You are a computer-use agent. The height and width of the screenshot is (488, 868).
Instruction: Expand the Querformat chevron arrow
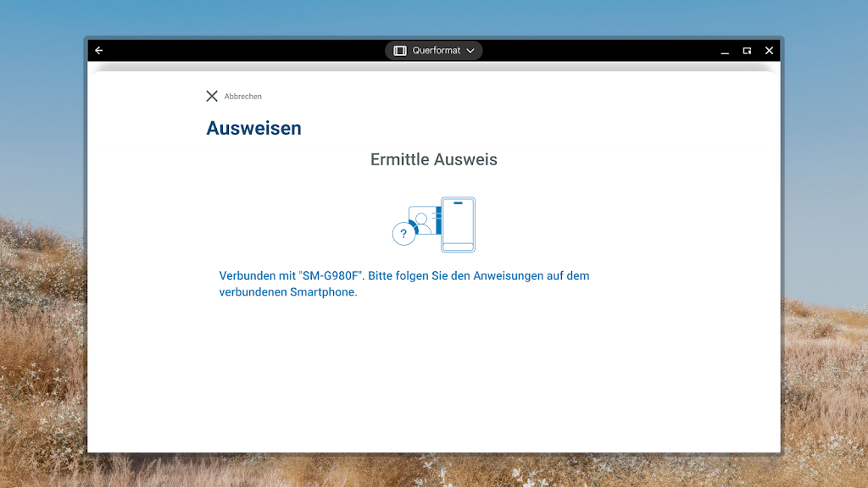coord(470,51)
